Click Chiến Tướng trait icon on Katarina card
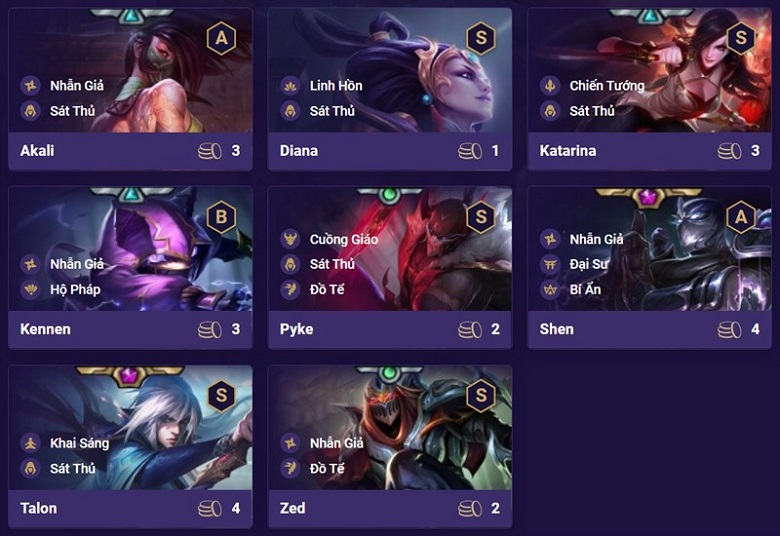This screenshot has width=780, height=536. [550, 86]
